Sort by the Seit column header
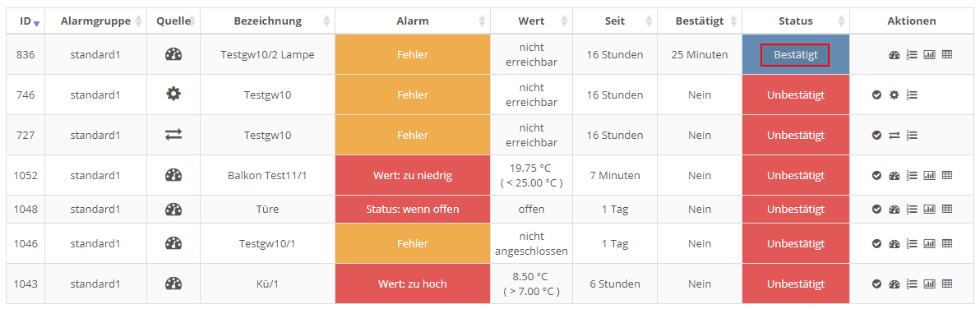Screen dimensions: 980x309 coord(615,21)
